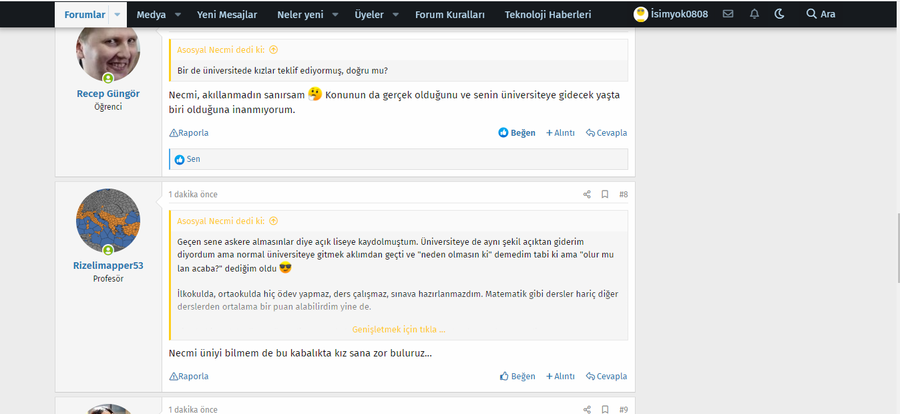Screen dimensions: 900x414
Task: Expand quote with Genişletmek için tıkla
Action: pos(398,329)
